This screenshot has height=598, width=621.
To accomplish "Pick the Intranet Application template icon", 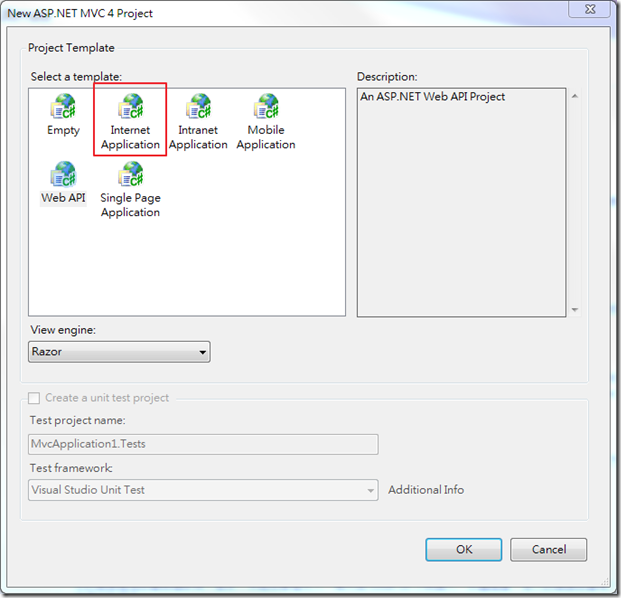I will pyautogui.click(x=198, y=107).
